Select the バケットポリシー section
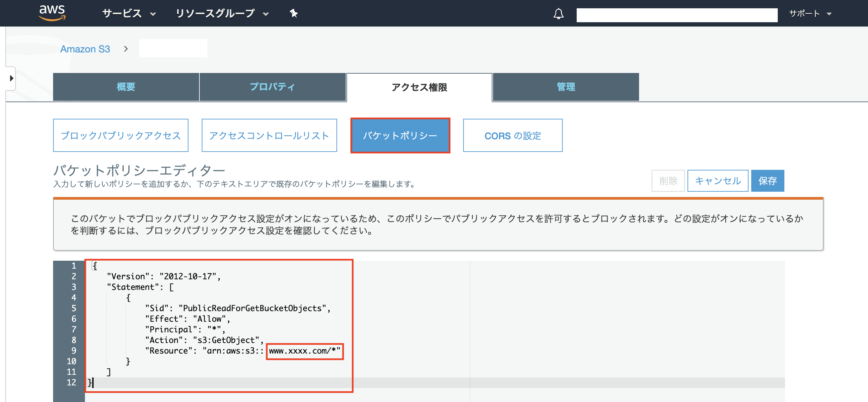Screen dimensions: 868x402 point(400,135)
